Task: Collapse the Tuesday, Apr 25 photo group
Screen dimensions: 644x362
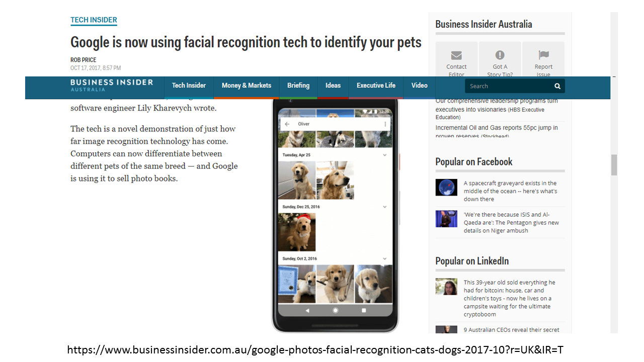Action: [x=385, y=155]
